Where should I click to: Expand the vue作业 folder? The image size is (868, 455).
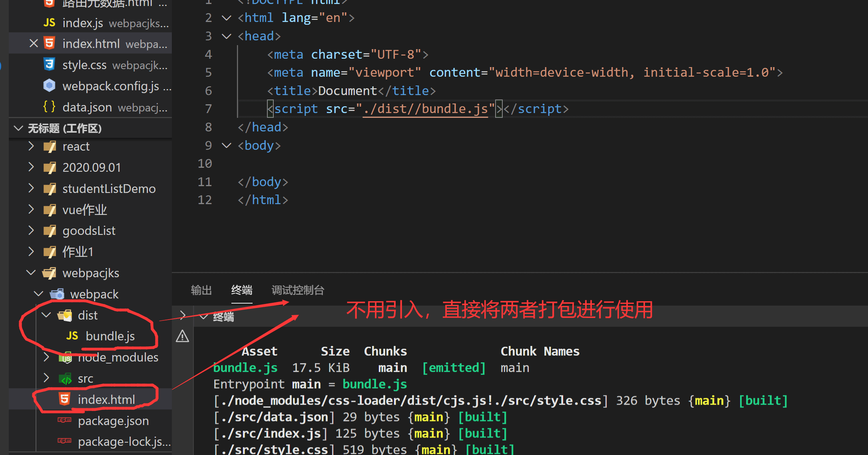31,209
